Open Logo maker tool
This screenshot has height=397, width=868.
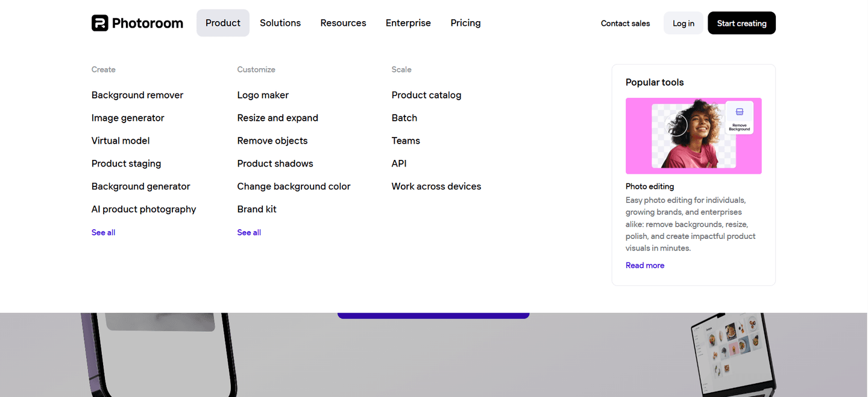pyautogui.click(x=263, y=95)
